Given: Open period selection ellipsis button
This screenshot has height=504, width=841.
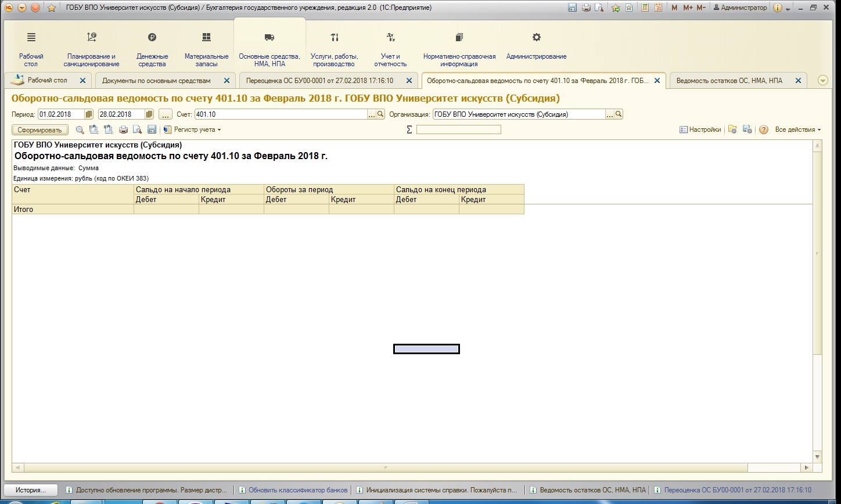Looking at the screenshot, I should point(166,114).
